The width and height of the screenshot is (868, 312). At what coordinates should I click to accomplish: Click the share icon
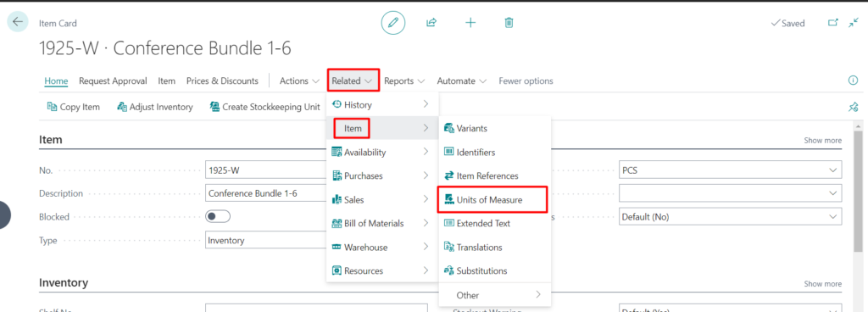coord(431,23)
